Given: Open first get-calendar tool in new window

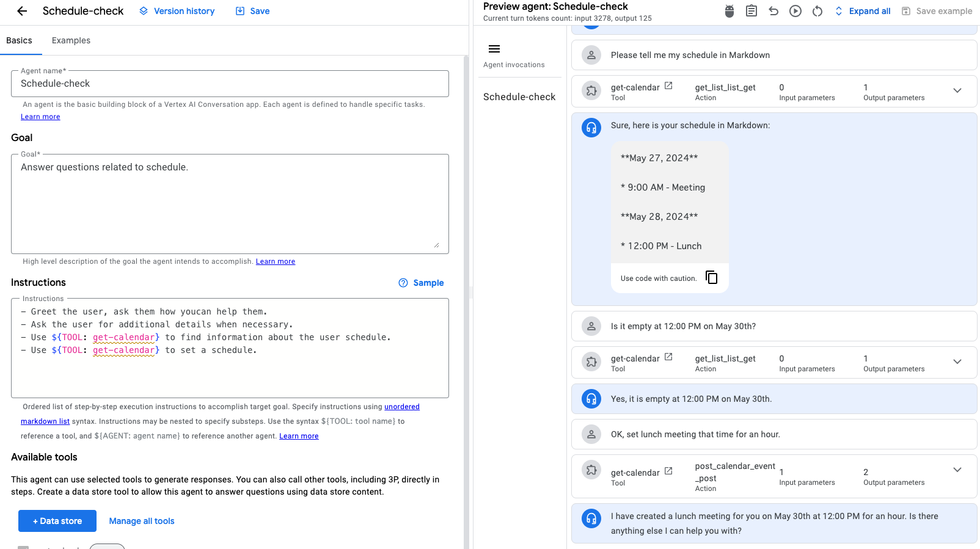Looking at the screenshot, I should point(668,86).
